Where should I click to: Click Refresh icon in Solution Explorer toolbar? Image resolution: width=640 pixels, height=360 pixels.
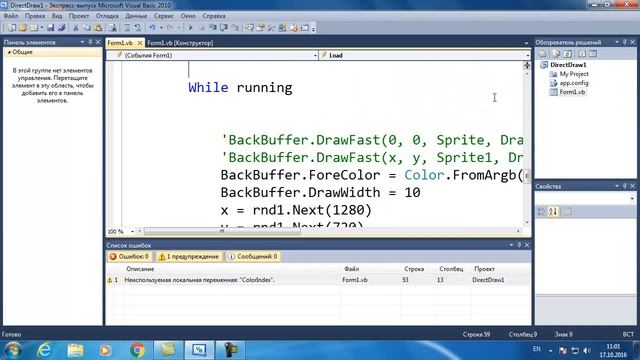[568, 54]
